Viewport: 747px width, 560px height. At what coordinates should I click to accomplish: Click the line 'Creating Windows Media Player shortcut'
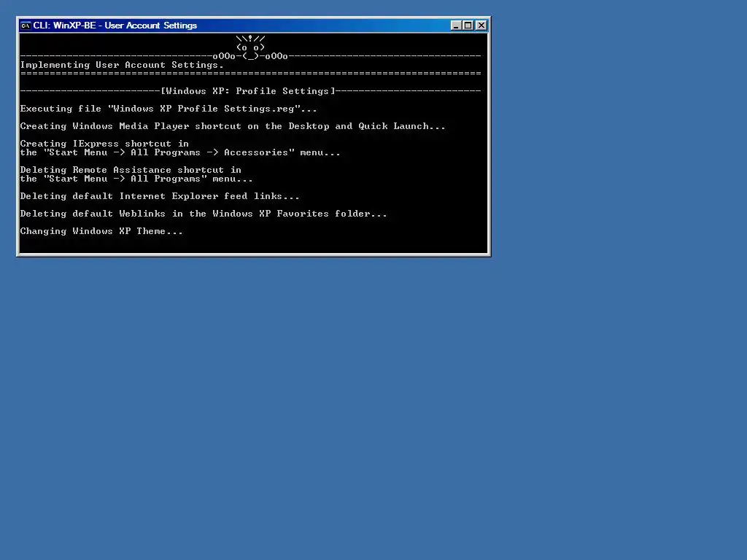point(233,126)
